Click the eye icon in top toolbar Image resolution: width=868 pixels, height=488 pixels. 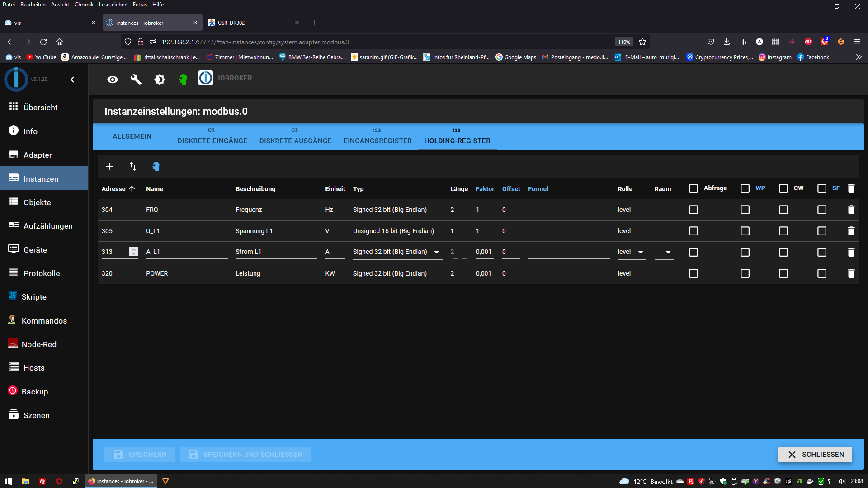[113, 80]
